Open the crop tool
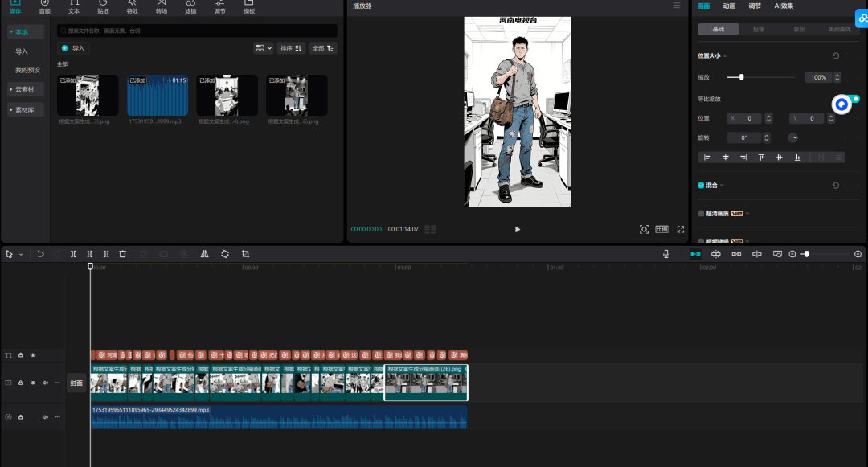This screenshot has width=868, height=467. point(245,254)
